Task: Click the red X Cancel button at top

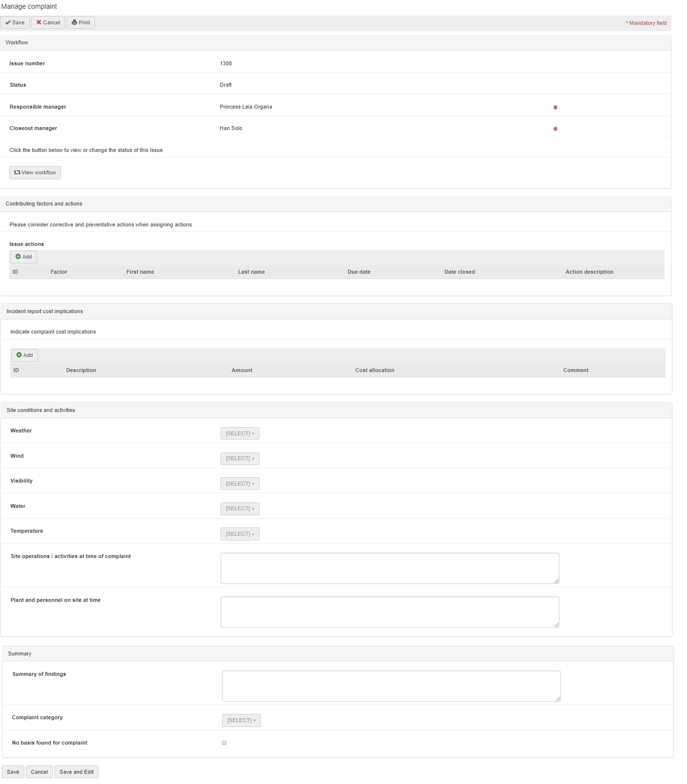Action: point(48,22)
